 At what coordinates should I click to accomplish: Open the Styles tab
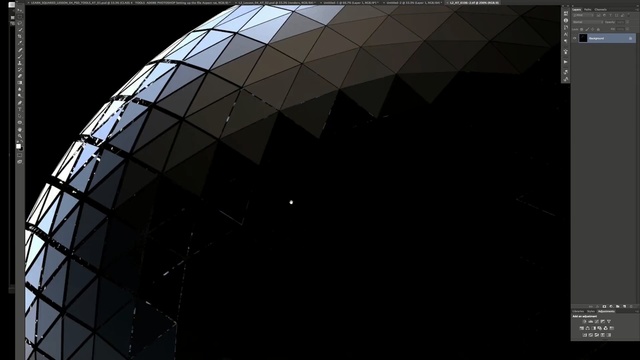pos(591,311)
